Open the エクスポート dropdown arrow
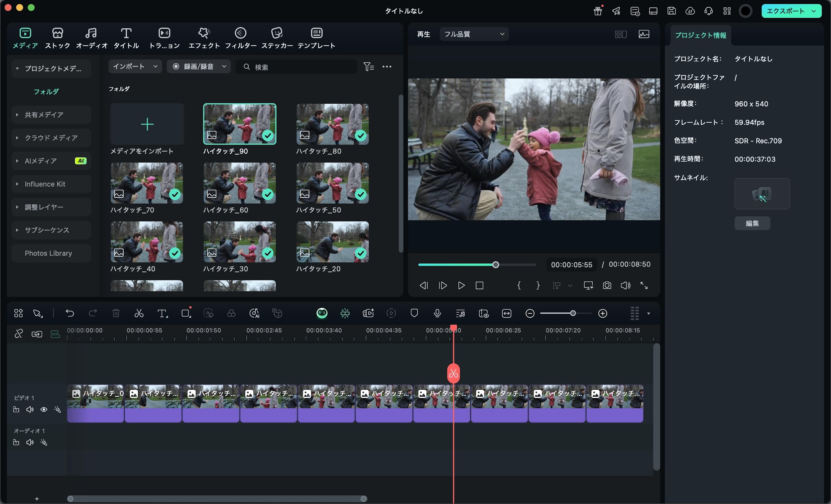This screenshot has height=504, width=831. pyautogui.click(x=814, y=11)
